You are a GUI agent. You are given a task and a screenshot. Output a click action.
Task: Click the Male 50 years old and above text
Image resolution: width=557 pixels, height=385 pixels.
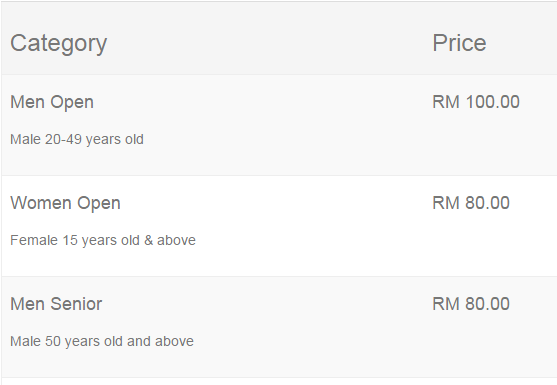pyautogui.click(x=102, y=341)
